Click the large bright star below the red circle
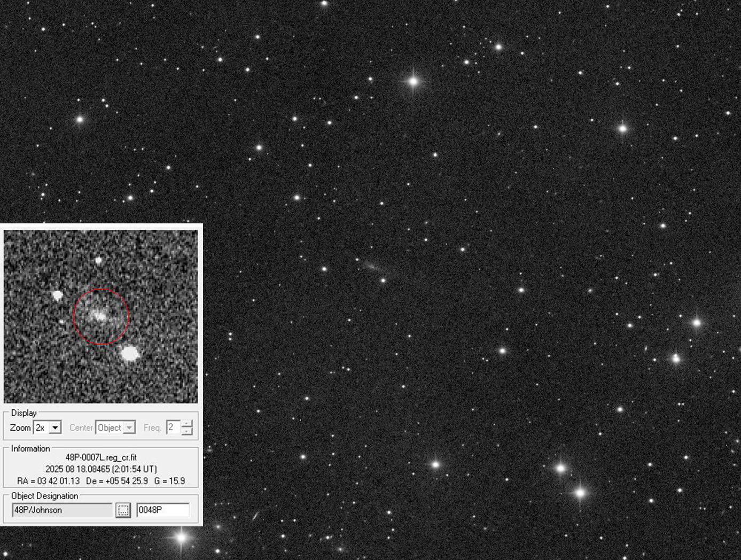Image resolution: width=741 pixels, height=560 pixels. [130, 353]
